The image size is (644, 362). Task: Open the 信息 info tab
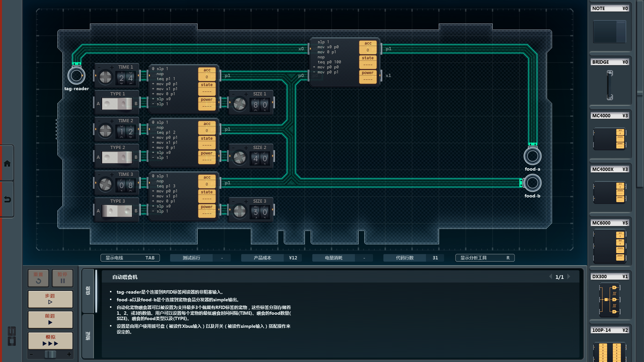(x=88, y=290)
